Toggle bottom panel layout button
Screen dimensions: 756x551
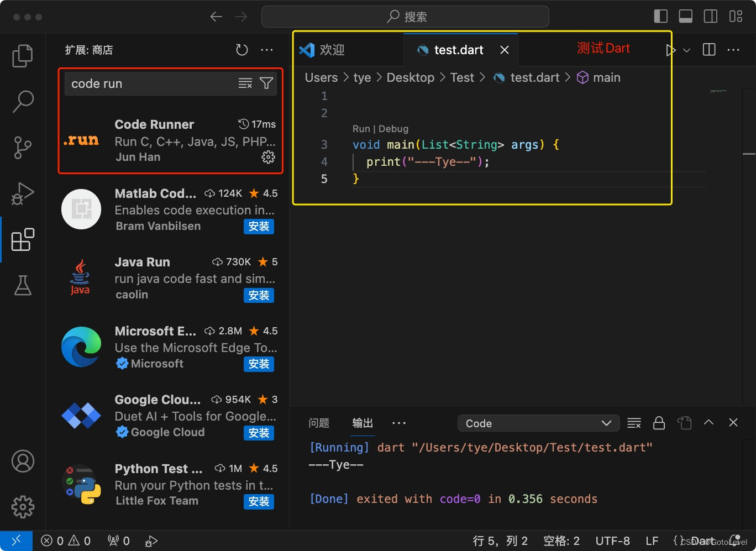pos(686,17)
